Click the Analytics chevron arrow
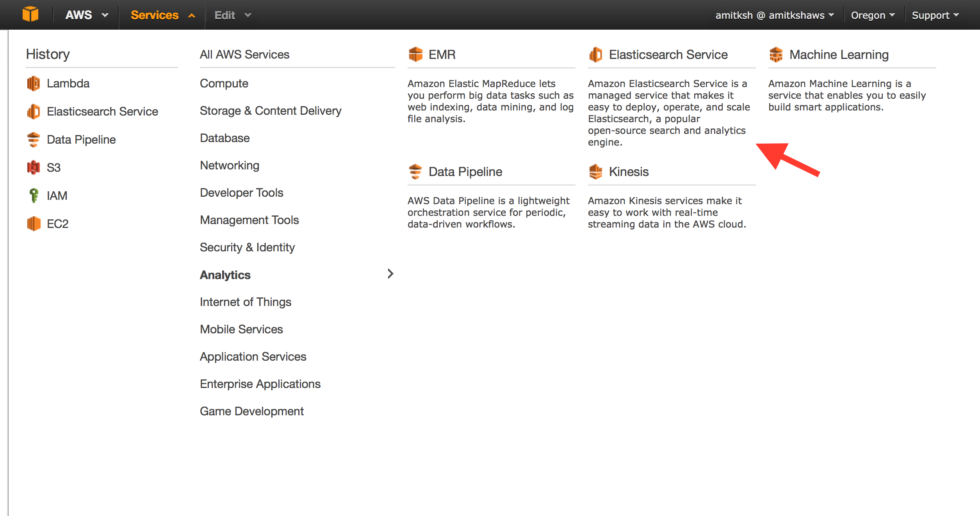 click(390, 274)
